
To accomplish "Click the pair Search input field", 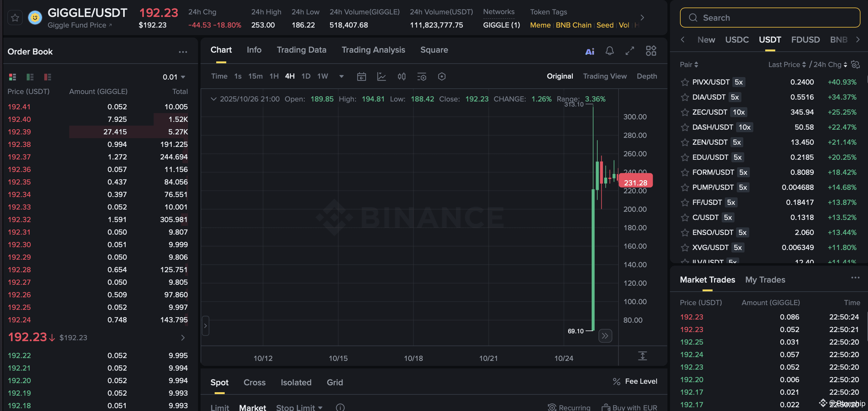I will [770, 18].
